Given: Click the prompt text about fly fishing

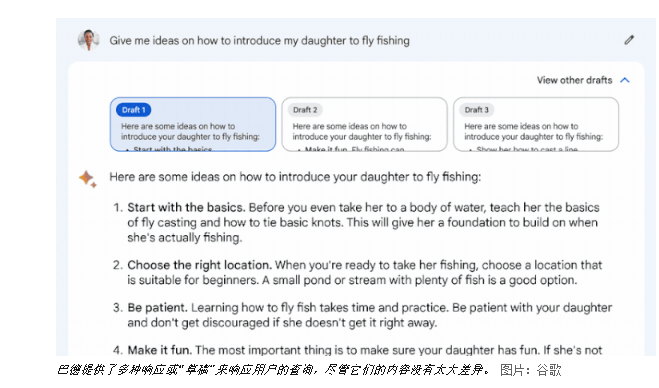Looking at the screenshot, I should (x=259, y=41).
